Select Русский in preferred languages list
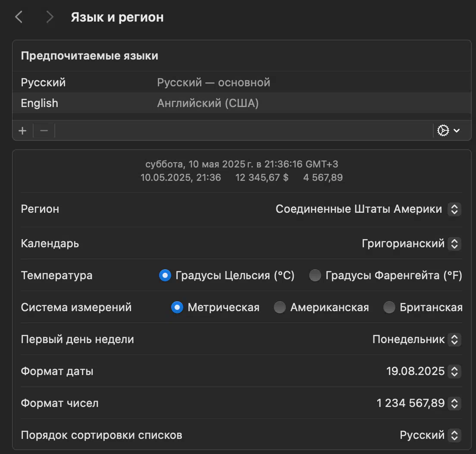This screenshot has width=476, height=454. [x=44, y=82]
